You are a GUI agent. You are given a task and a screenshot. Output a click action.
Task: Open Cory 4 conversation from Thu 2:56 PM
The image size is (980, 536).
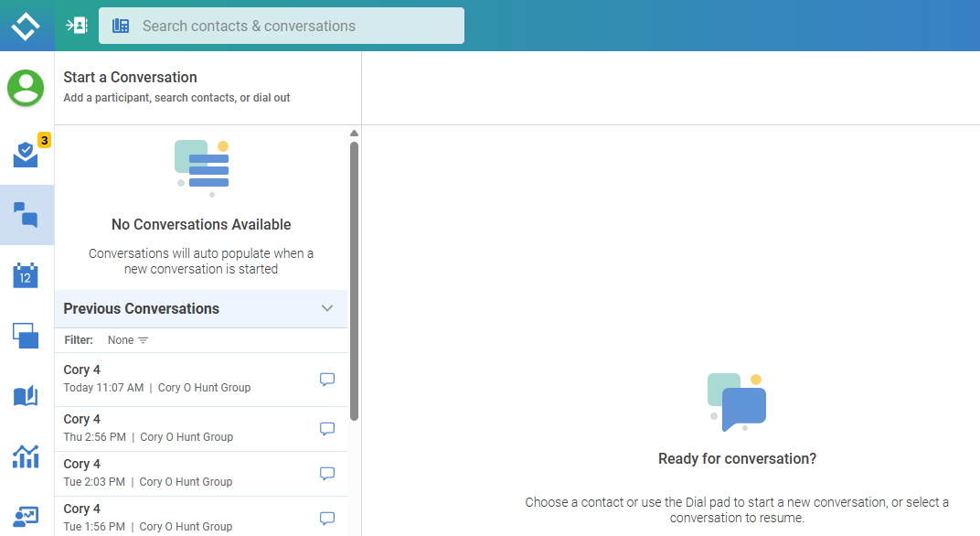tap(183, 428)
